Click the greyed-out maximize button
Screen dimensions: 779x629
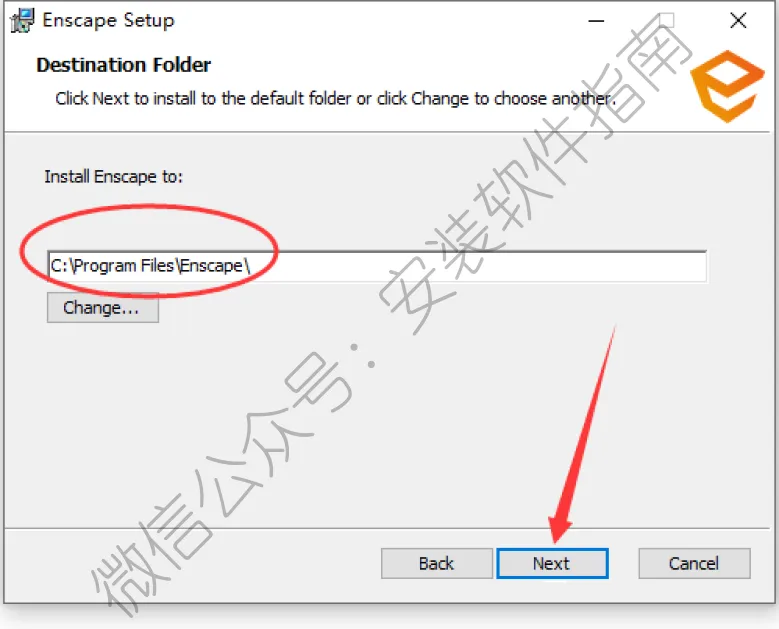point(666,21)
